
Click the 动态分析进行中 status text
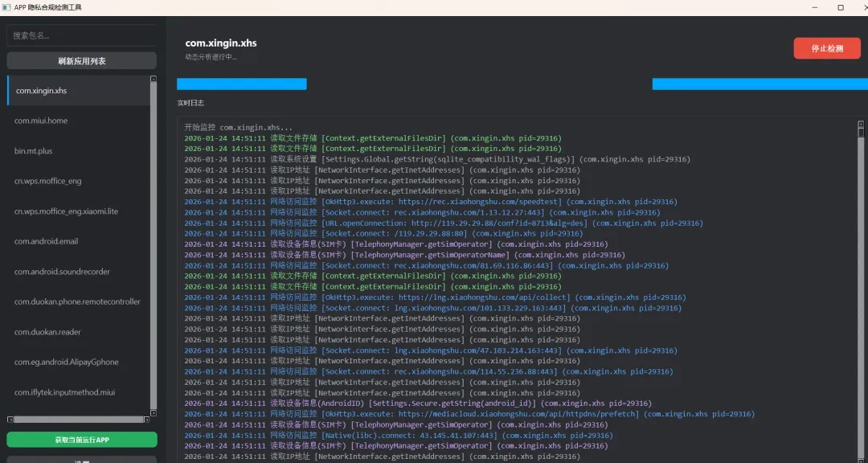point(211,57)
